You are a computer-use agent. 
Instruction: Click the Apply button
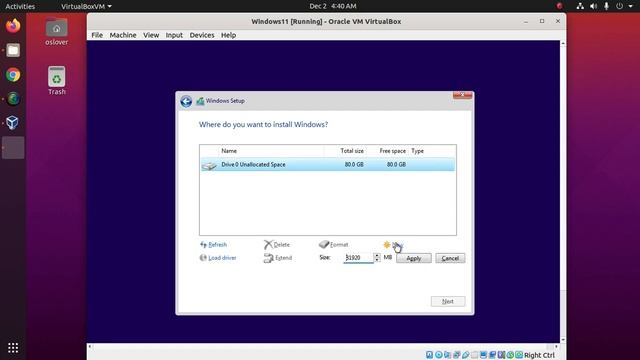(413, 258)
